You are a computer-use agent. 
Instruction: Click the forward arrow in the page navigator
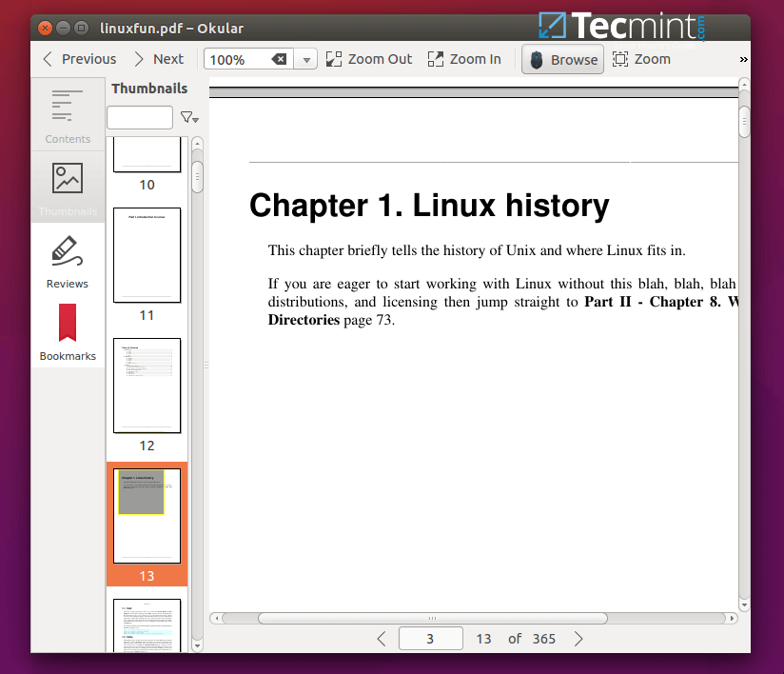tap(578, 638)
